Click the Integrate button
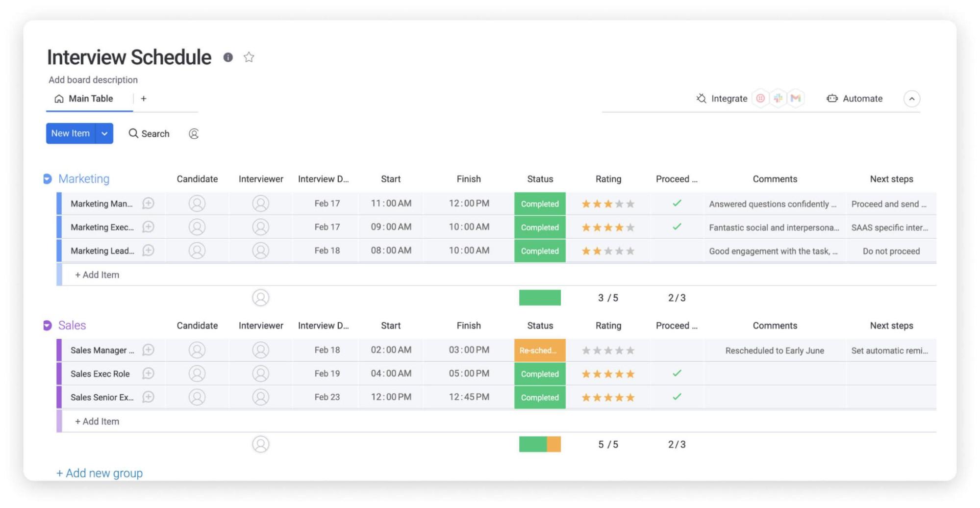 click(722, 99)
